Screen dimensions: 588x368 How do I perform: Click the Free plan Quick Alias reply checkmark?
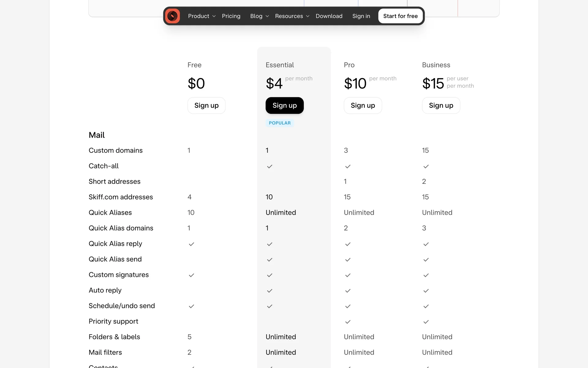coord(191,244)
